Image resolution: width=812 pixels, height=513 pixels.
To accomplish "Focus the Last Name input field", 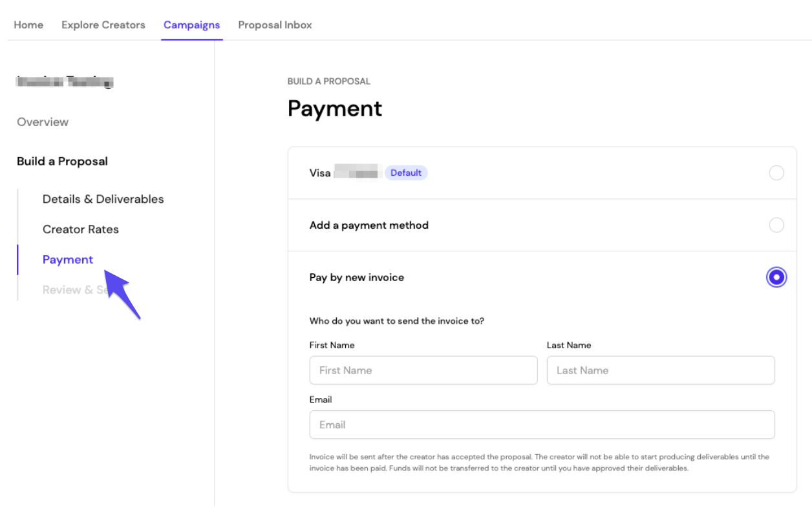I will pos(661,370).
